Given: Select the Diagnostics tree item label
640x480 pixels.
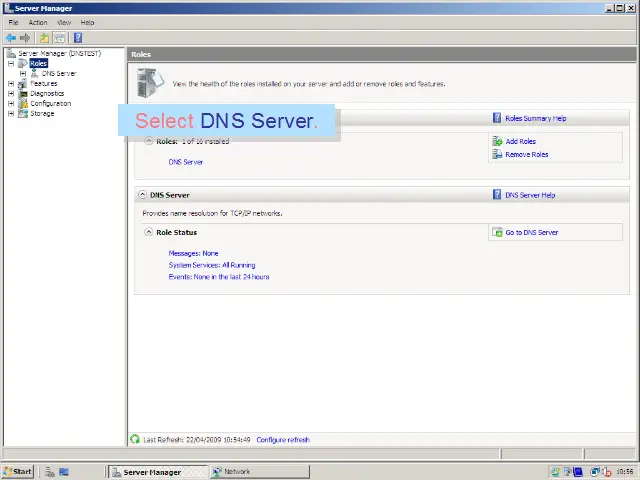Looking at the screenshot, I should click(x=47, y=93).
